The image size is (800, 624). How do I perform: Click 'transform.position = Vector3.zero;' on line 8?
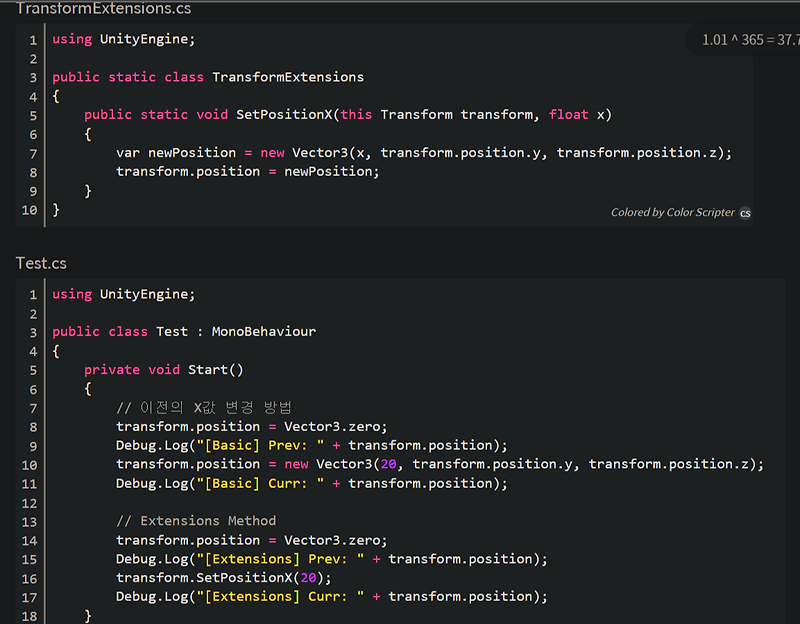[x=252, y=427]
